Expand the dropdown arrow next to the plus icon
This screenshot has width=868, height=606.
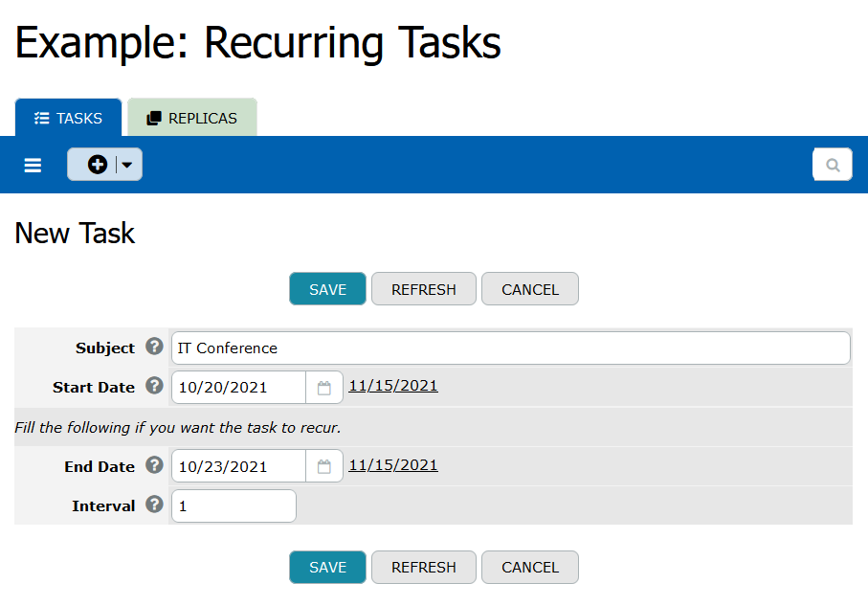point(128,165)
